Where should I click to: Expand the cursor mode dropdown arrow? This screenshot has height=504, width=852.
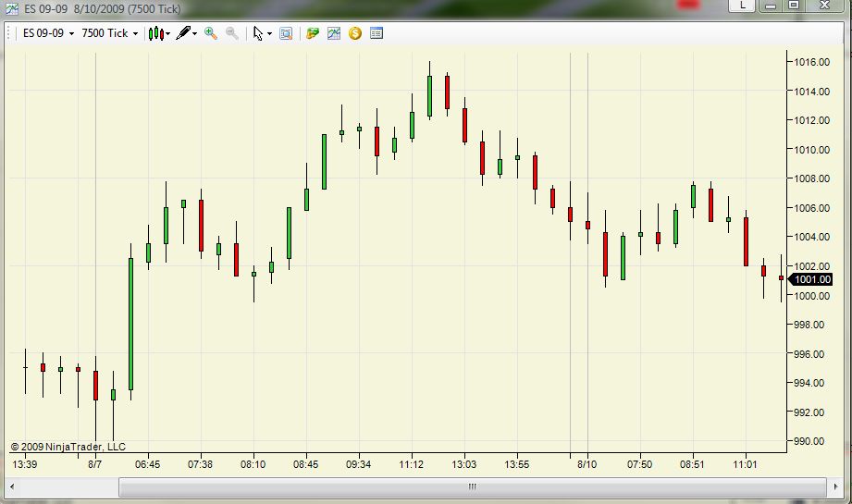point(269,33)
